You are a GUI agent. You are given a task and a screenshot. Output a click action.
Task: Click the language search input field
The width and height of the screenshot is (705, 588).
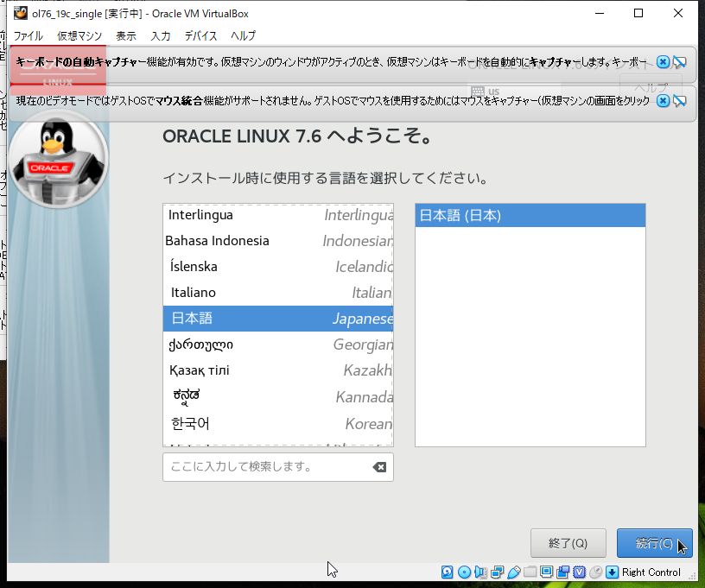pos(259,466)
